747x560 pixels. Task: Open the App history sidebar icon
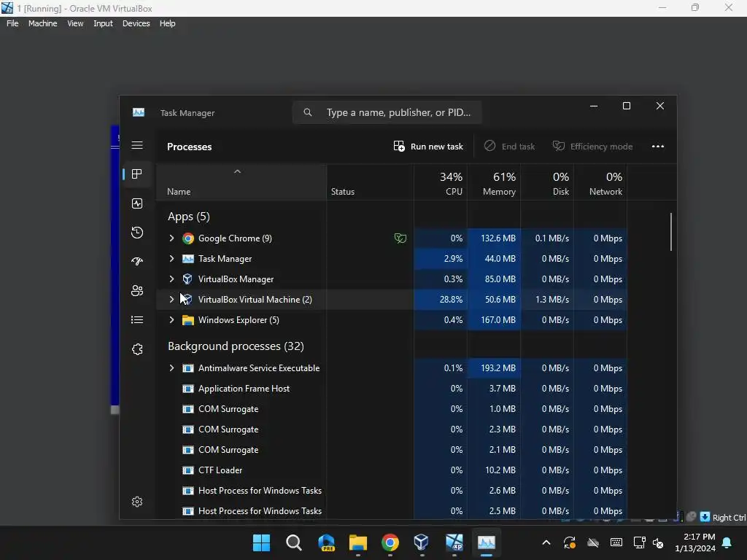tap(137, 233)
